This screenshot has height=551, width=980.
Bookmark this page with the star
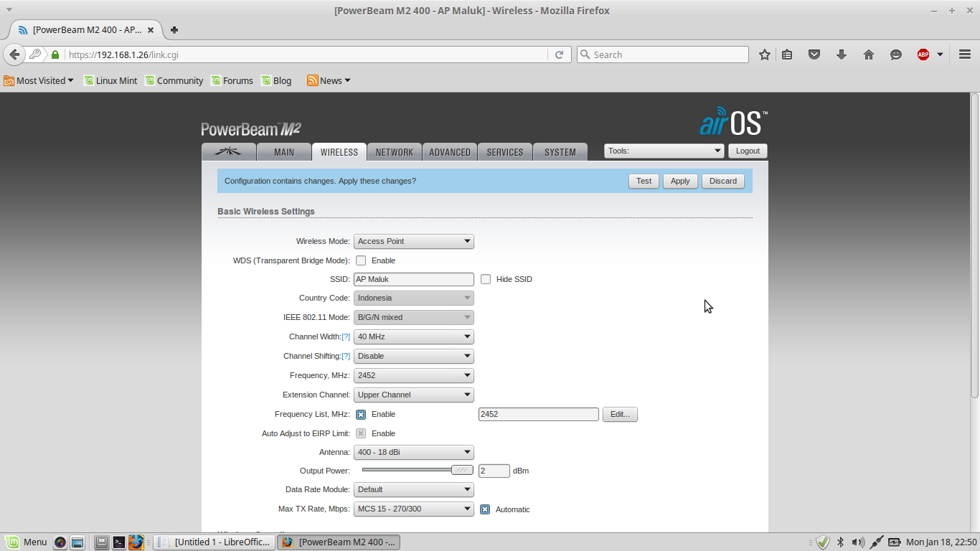coord(765,55)
